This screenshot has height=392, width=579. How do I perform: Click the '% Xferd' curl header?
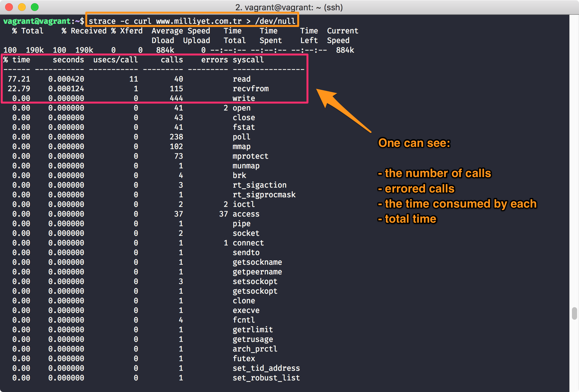127,31
